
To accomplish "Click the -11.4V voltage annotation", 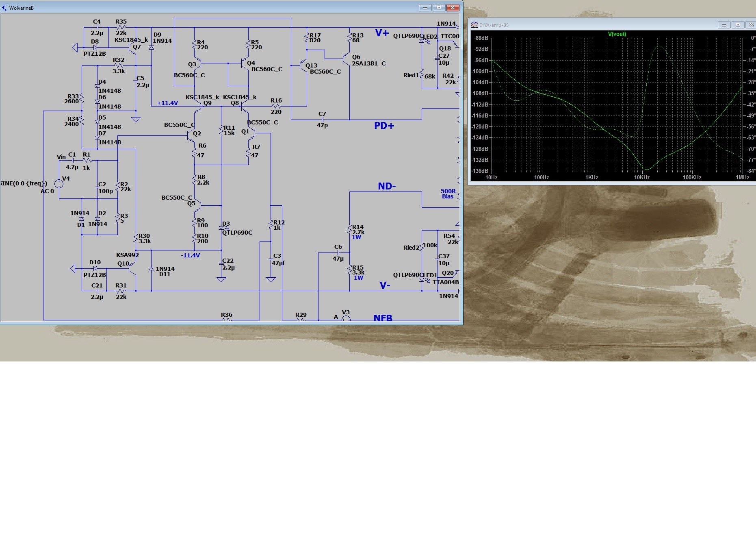I will click(190, 255).
